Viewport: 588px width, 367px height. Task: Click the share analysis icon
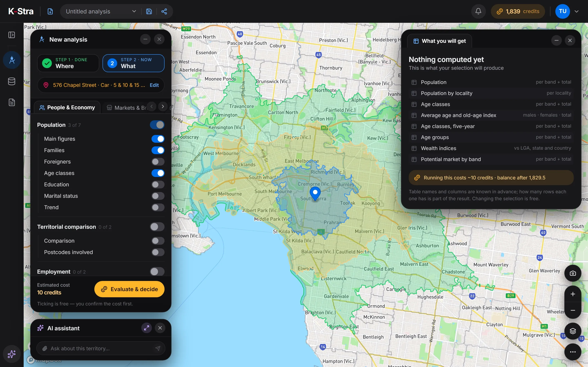click(x=164, y=11)
